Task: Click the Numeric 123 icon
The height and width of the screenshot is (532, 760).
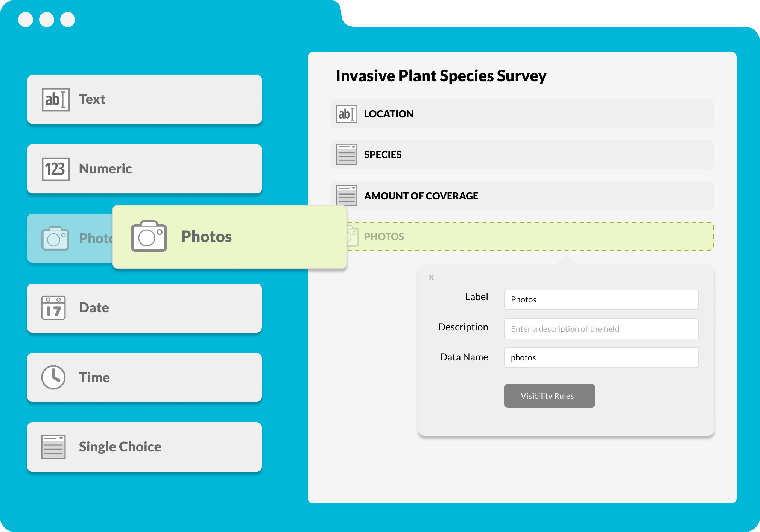Action: coord(55,169)
